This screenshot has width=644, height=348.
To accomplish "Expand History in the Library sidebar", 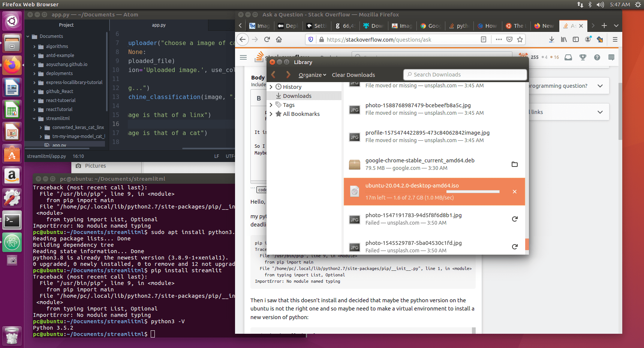I will pyautogui.click(x=271, y=87).
